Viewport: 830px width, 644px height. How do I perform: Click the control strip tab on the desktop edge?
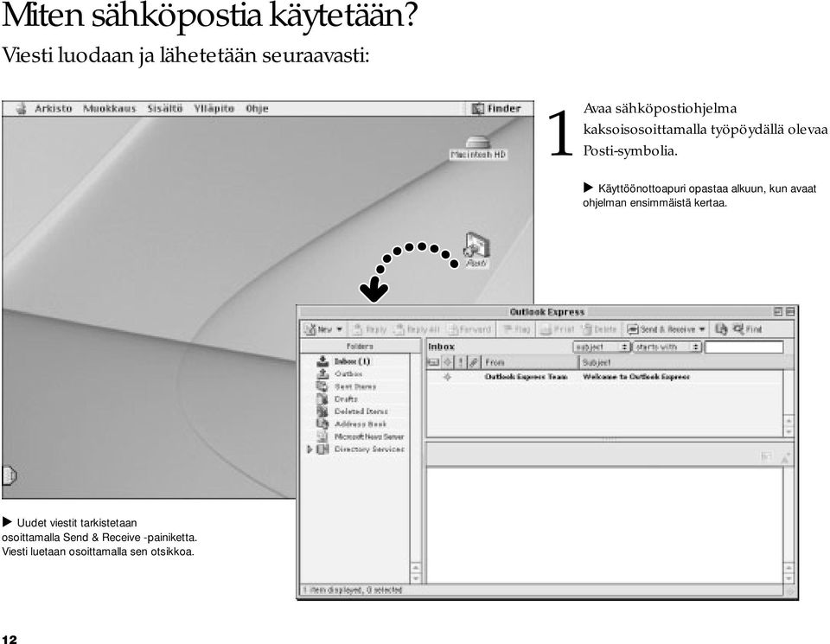[x=10, y=475]
